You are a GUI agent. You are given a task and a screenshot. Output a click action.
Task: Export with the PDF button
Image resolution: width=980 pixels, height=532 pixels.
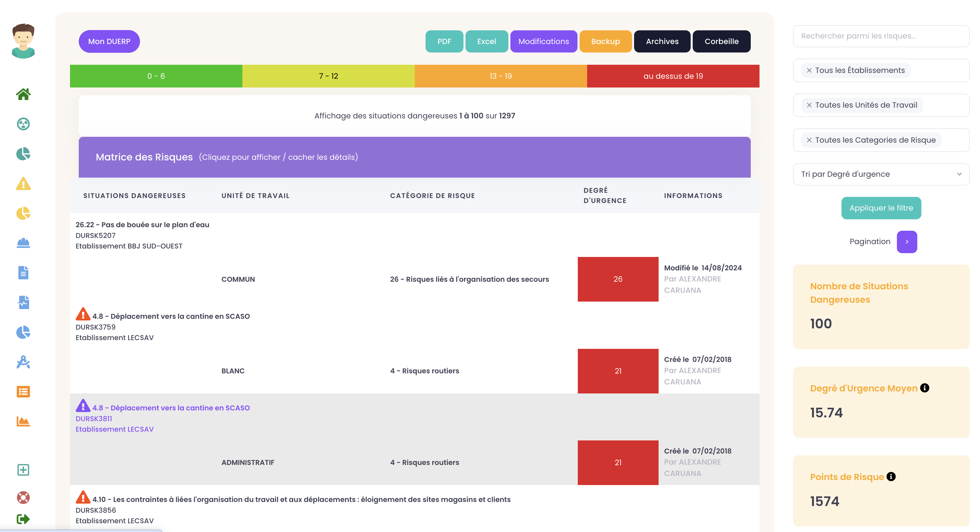point(444,41)
